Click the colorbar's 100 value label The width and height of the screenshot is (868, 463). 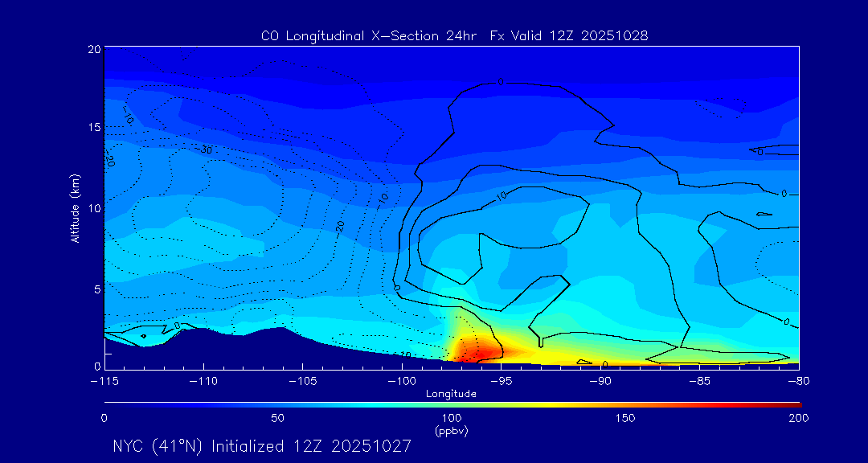(x=452, y=418)
